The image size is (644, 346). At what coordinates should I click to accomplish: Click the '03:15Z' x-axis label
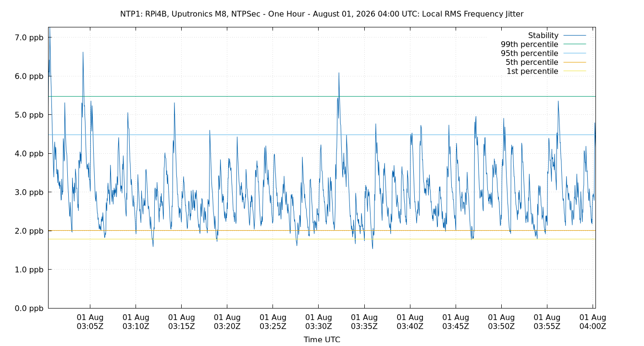(x=181, y=326)
